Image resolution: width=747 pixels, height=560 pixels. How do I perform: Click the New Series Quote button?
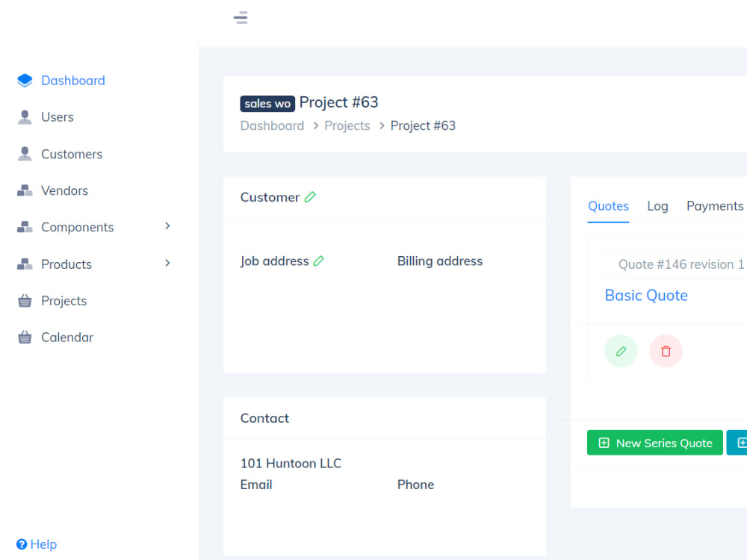pyautogui.click(x=655, y=443)
